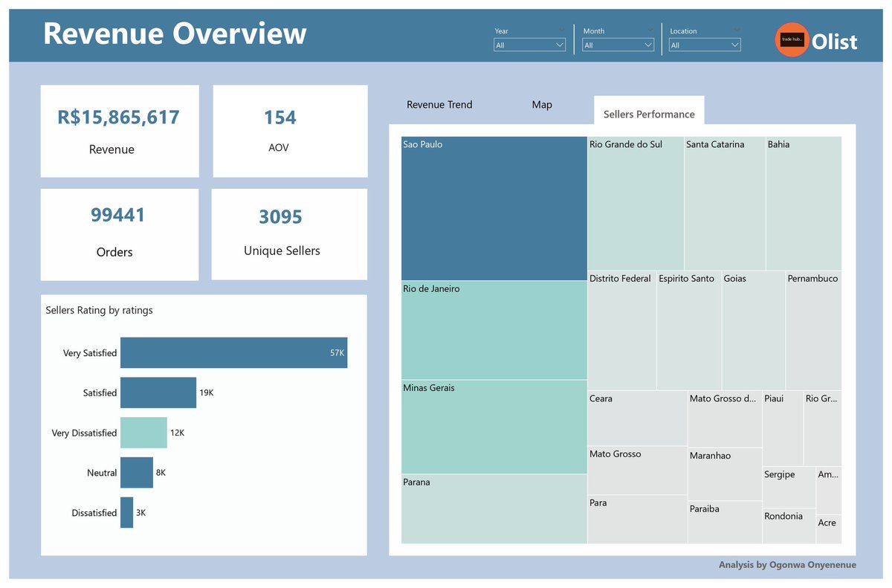Switch to the Revenue Trend tab
This screenshot has width=892, height=588.
(439, 105)
